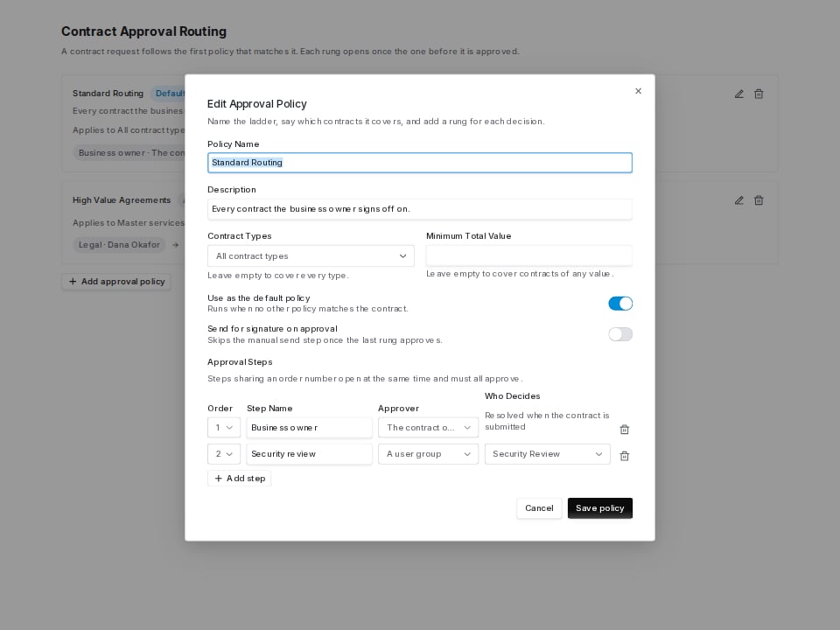Click the Business owner chip in background
The width and height of the screenshot is (840, 630).
[129, 152]
